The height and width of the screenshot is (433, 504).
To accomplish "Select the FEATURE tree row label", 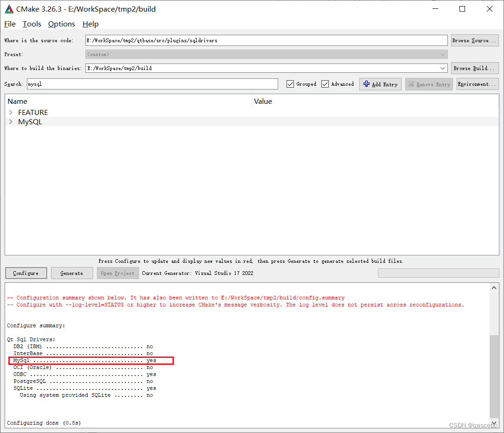I will coord(33,113).
